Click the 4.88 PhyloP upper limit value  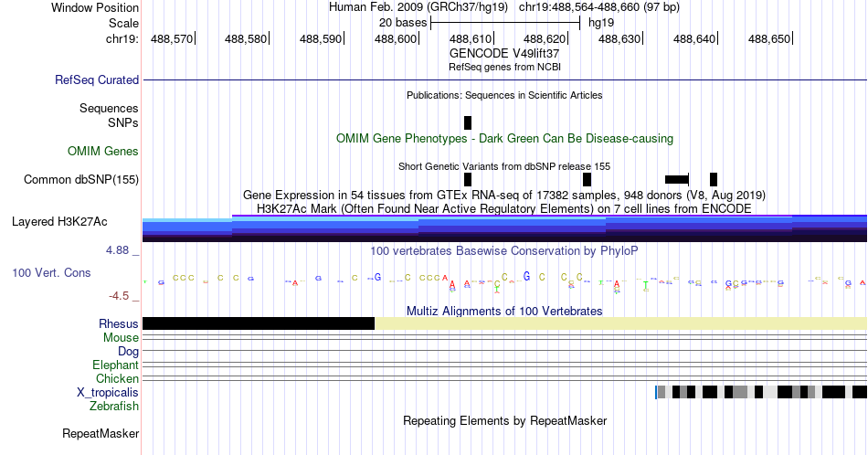click(x=117, y=250)
